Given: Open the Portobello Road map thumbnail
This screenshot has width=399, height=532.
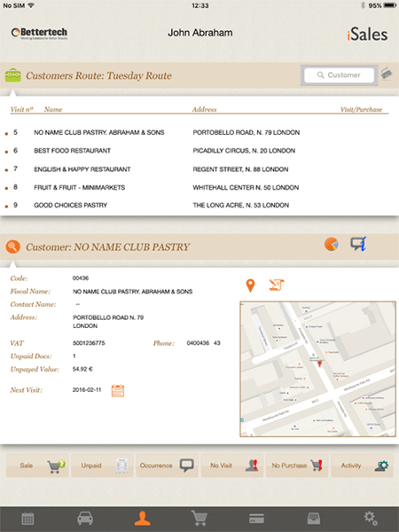Looking at the screenshot, I should pos(318,369).
